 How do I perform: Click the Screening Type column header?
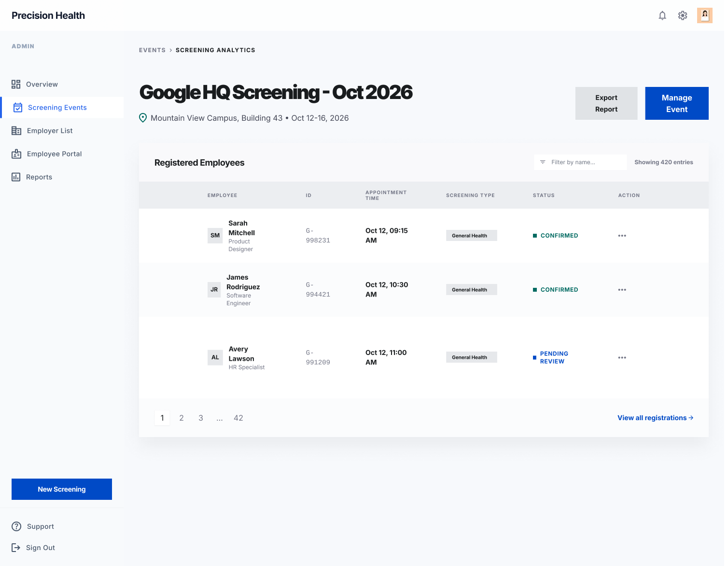point(470,196)
